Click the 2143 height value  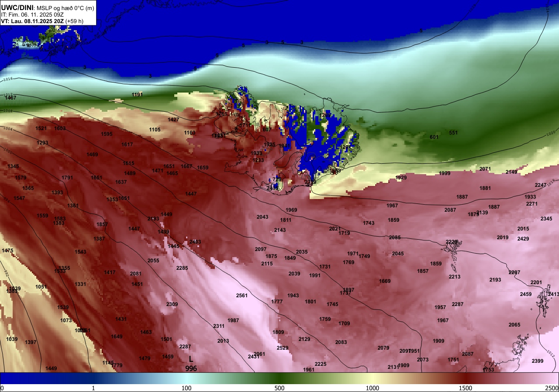pos(280,230)
